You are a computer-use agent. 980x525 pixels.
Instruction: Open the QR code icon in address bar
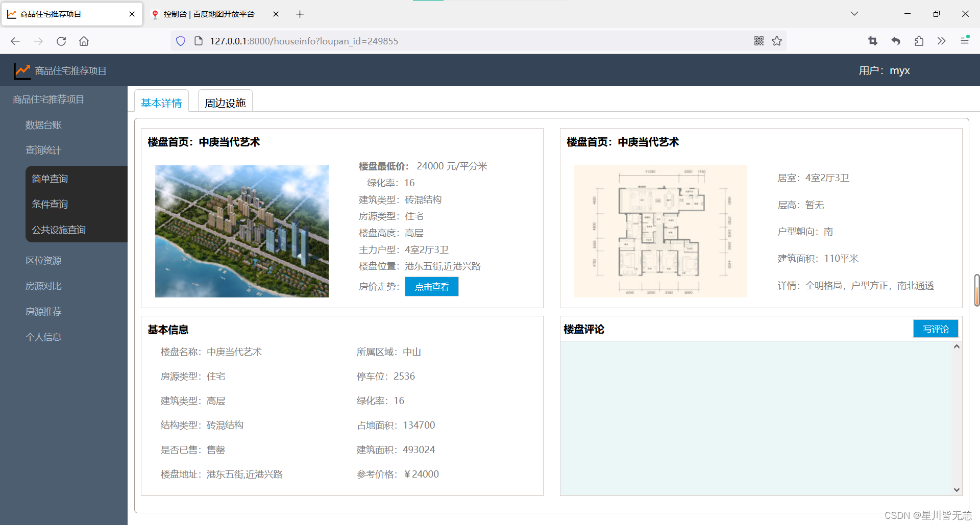coord(759,41)
